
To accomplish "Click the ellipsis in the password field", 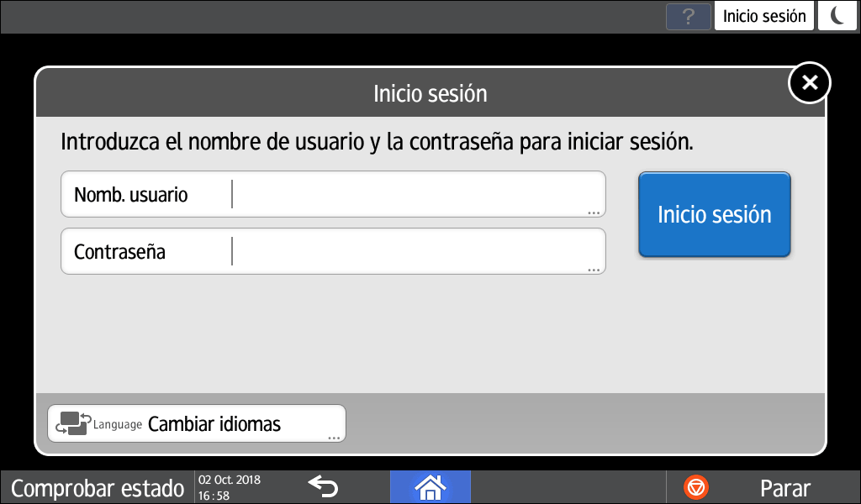I will click(594, 270).
